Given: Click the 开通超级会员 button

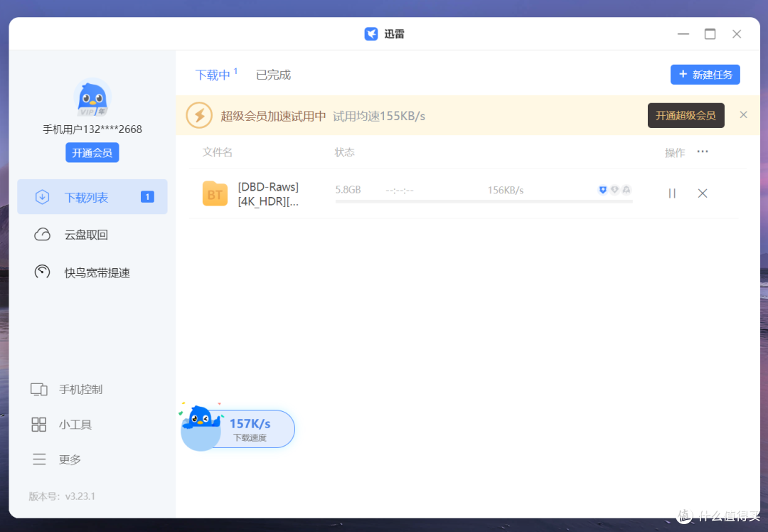Looking at the screenshot, I should (686, 116).
